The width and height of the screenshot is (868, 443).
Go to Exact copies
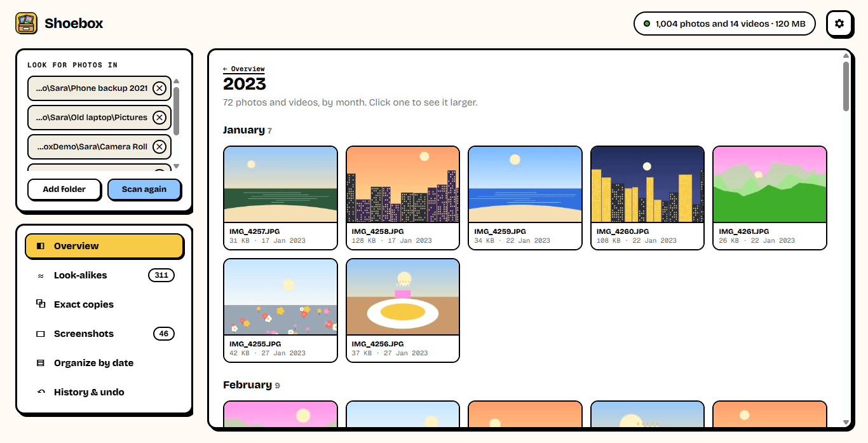104,304
